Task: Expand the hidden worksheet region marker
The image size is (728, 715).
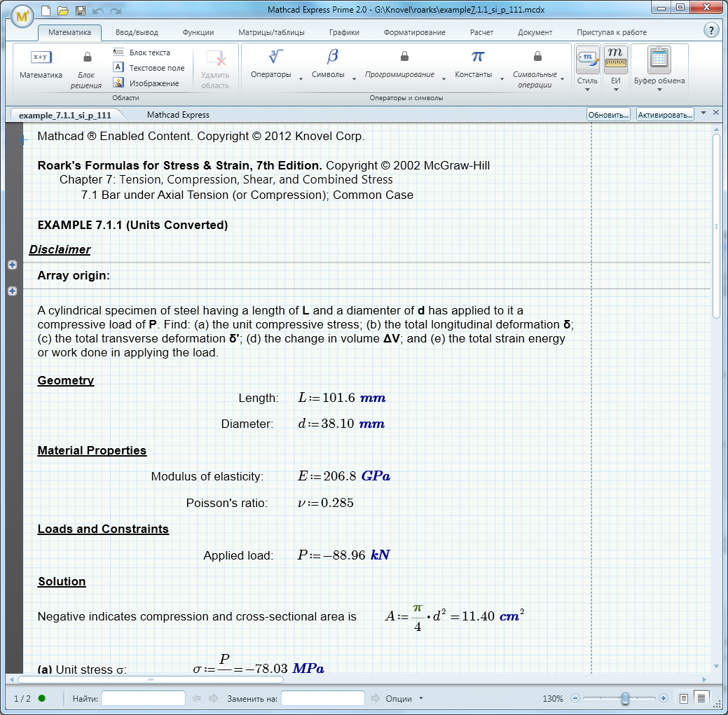Action: coord(12,265)
